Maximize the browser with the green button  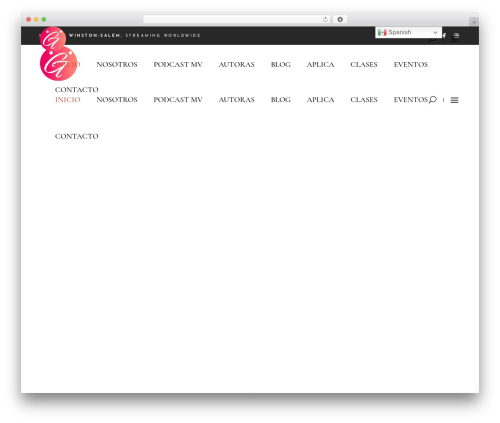coord(44,19)
